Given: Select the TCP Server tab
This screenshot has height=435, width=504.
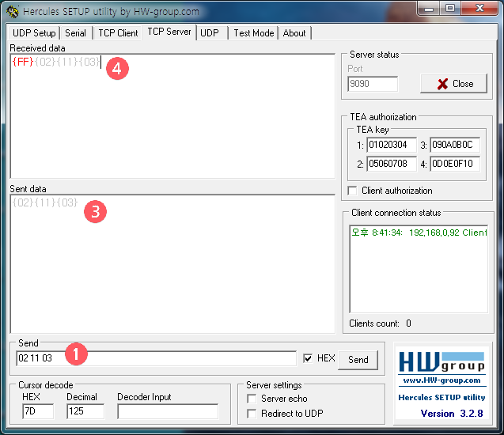Looking at the screenshot, I should pos(169,32).
